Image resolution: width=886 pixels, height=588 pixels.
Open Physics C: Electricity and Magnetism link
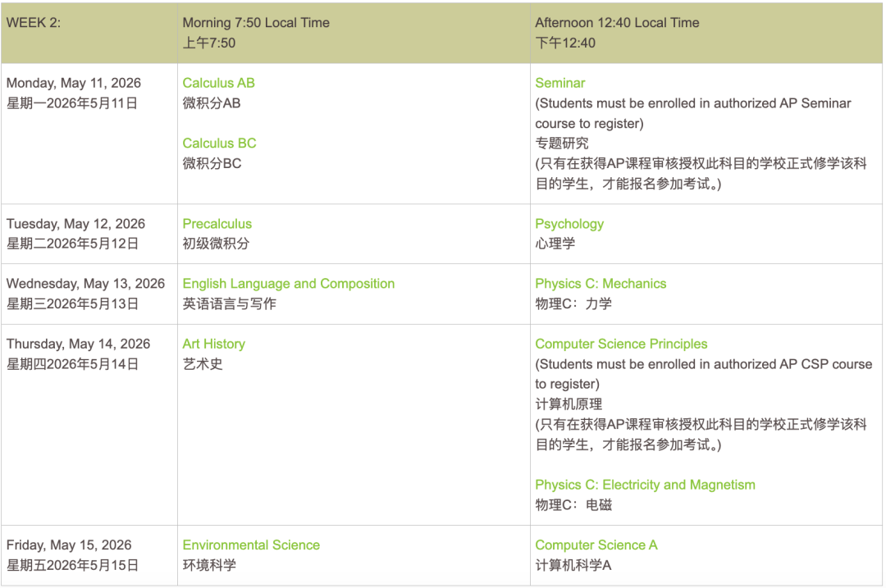point(646,485)
